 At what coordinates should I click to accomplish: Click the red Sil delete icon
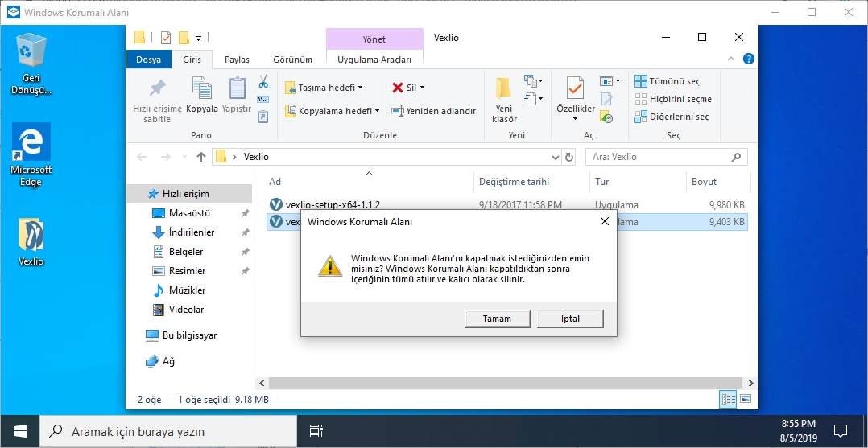tap(398, 88)
